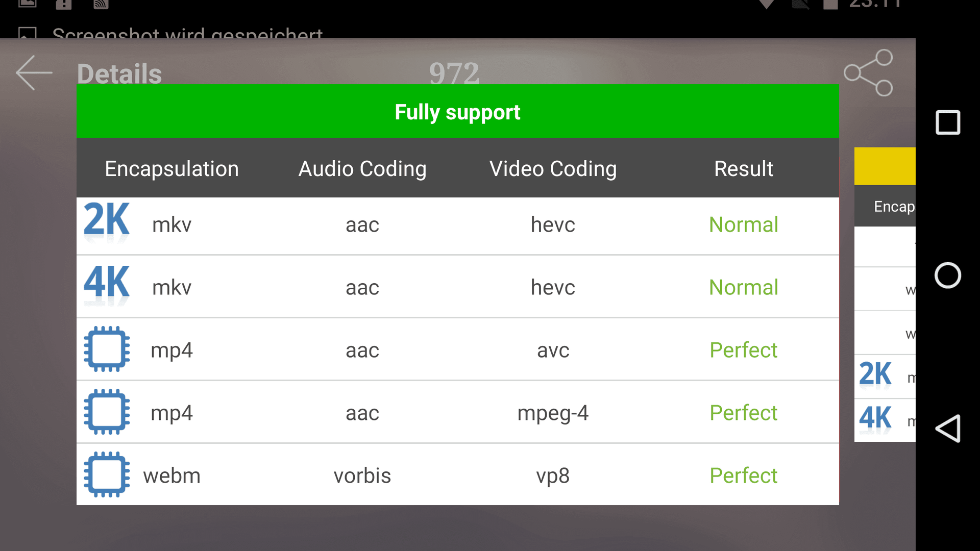
Task: Open the share icon
Action: tap(868, 72)
